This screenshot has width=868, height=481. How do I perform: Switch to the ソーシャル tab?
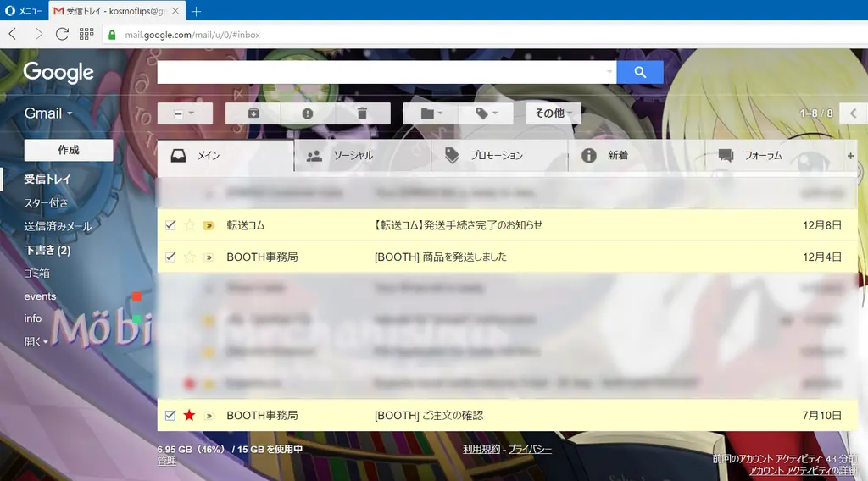(363, 155)
